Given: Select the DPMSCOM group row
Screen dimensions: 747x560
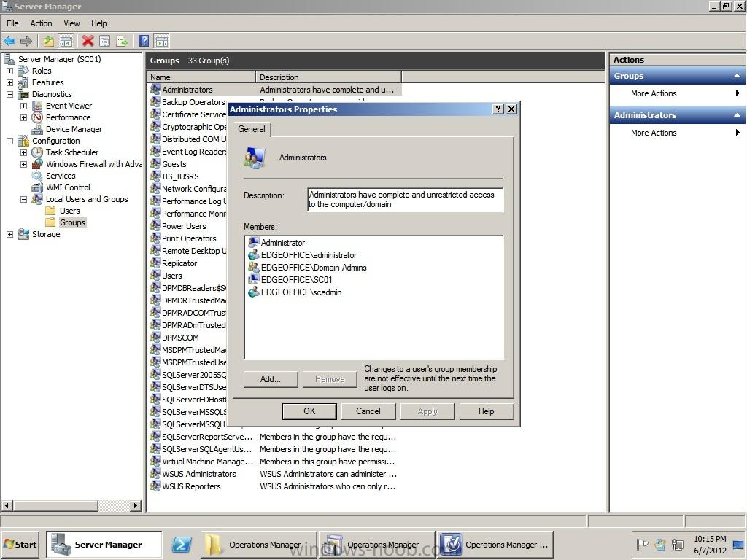Looking at the screenshot, I should (x=187, y=337).
